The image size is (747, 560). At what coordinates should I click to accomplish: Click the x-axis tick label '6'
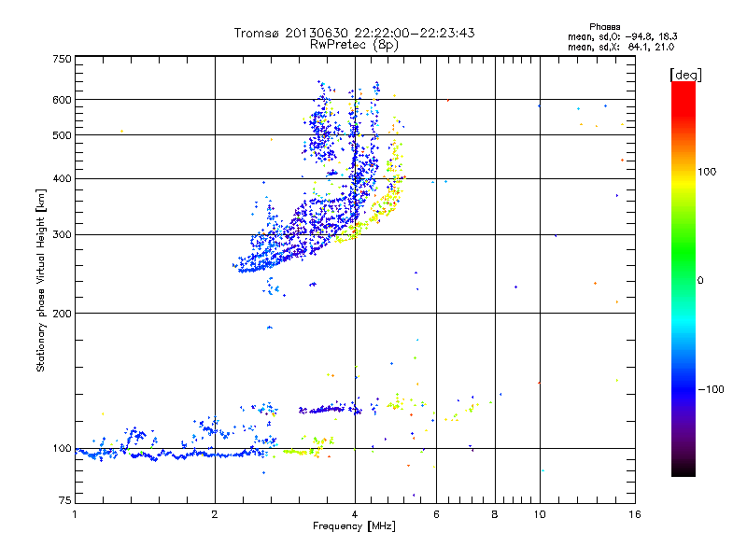(x=436, y=514)
